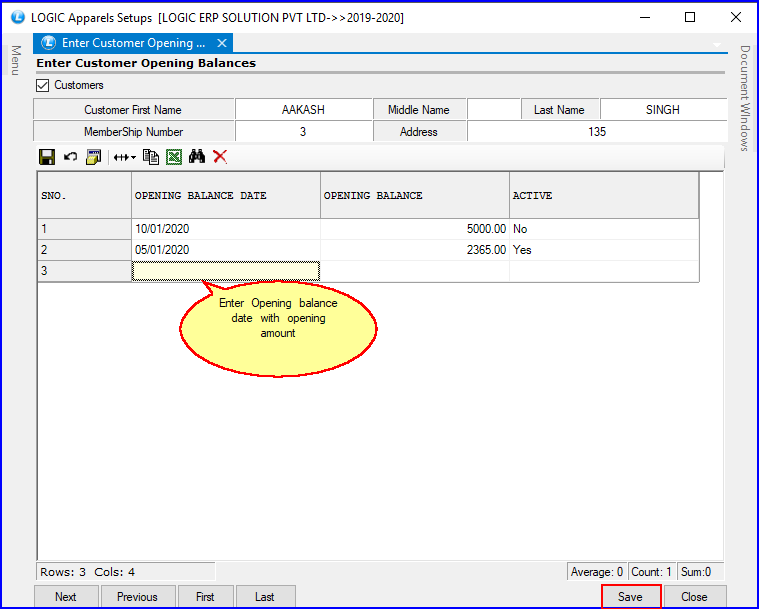Export grid to Excel icon

(x=174, y=157)
